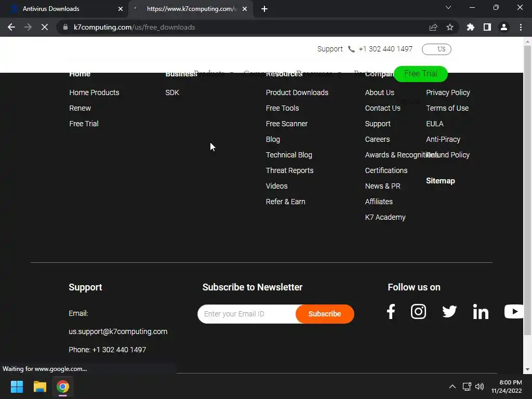Viewport: 532px width, 399px height.
Task: Close the k7computing tab
Action: coord(245,9)
